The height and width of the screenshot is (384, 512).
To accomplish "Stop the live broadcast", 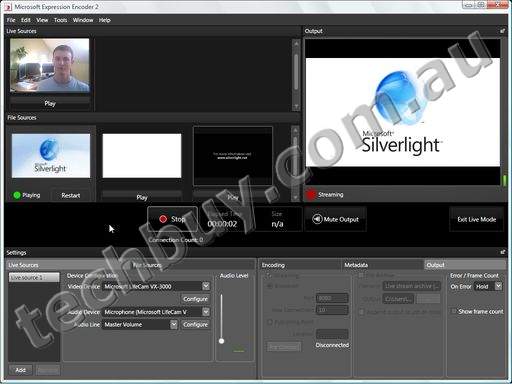I will click(x=173, y=219).
